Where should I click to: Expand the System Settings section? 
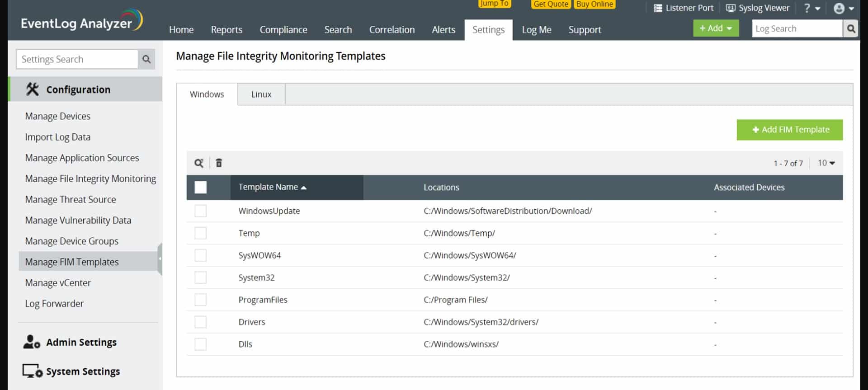point(83,371)
